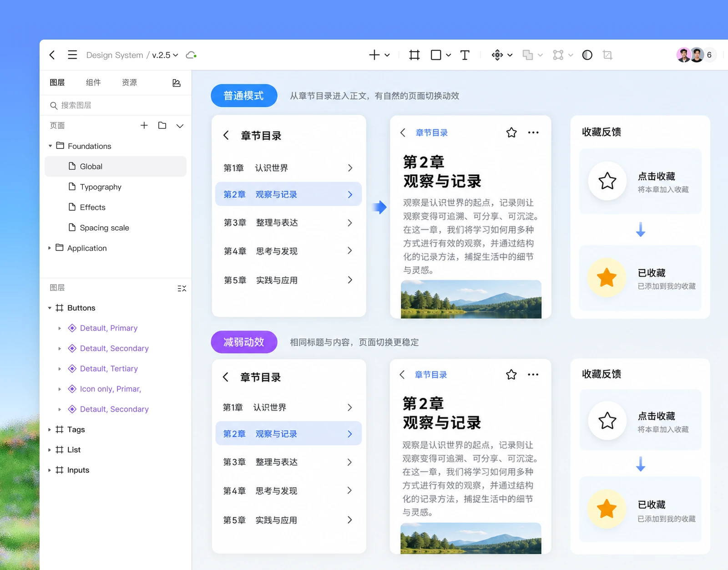The image size is (728, 570).
Task: Select 第3章 整理与表达 in upper list
Action: (x=288, y=223)
